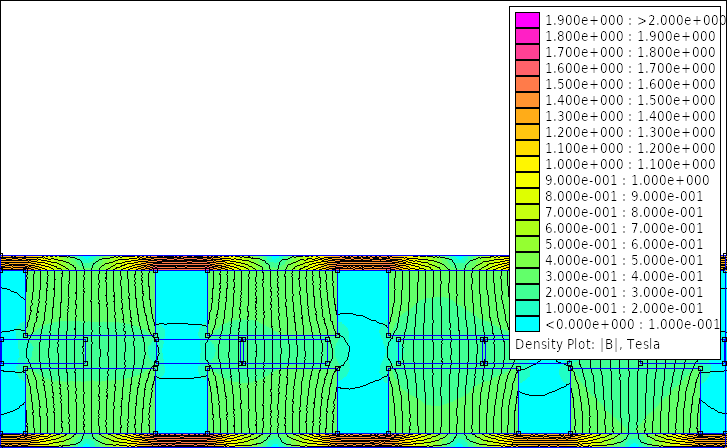Select legend text '1.000e+000 : 1.100e+000'
Screen dimensions: 727x448
click(630, 164)
